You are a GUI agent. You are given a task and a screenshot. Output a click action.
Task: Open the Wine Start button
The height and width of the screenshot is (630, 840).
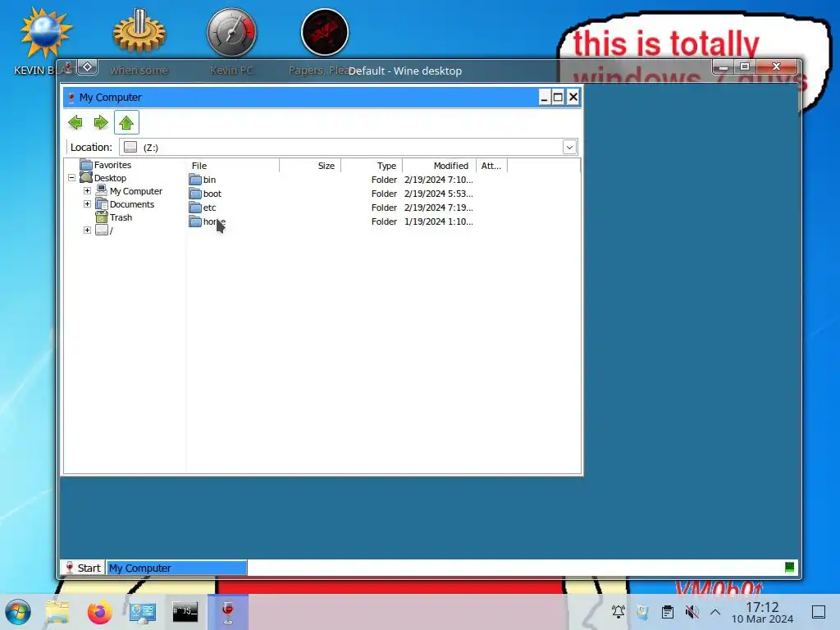click(83, 568)
